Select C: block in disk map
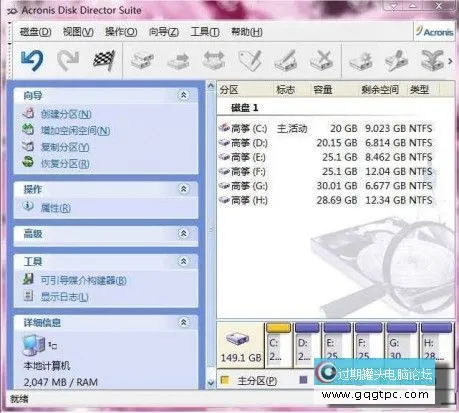The height and width of the screenshot is (413, 459). [278, 345]
